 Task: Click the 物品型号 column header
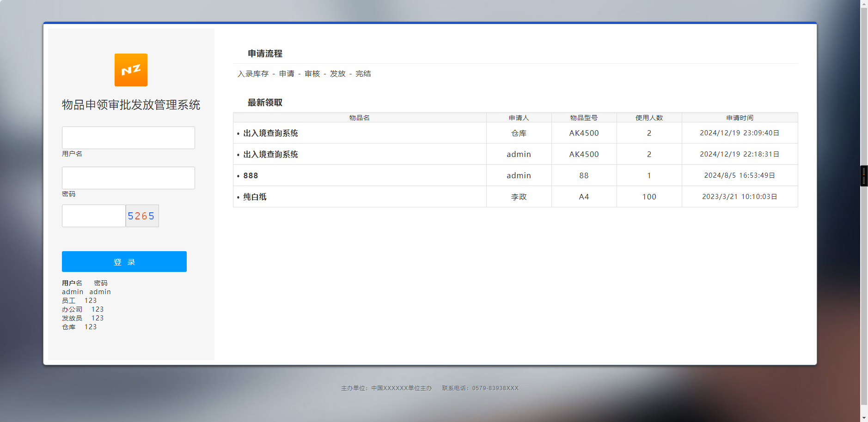click(x=584, y=118)
